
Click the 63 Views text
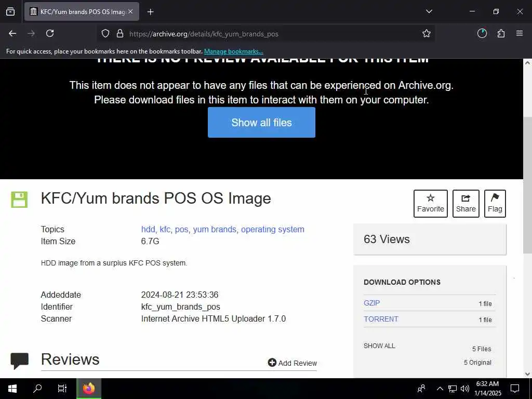pos(387,239)
